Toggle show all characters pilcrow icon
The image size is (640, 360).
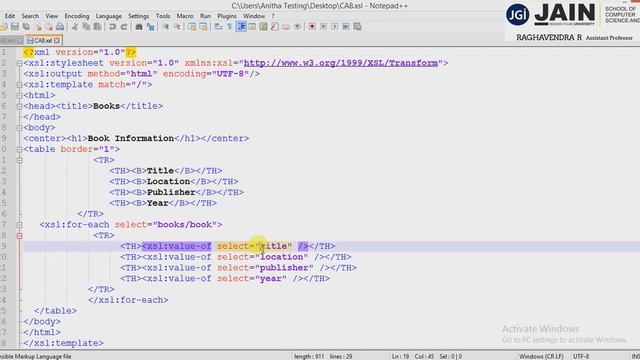point(229,27)
